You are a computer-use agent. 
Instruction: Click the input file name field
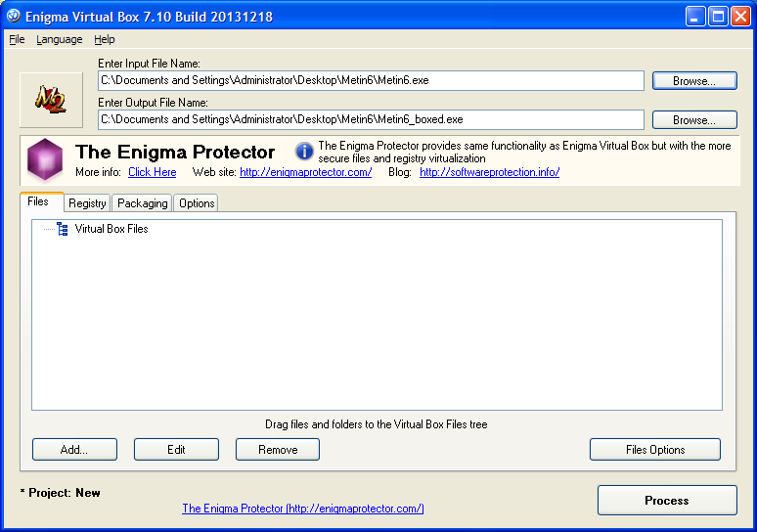[x=371, y=80]
